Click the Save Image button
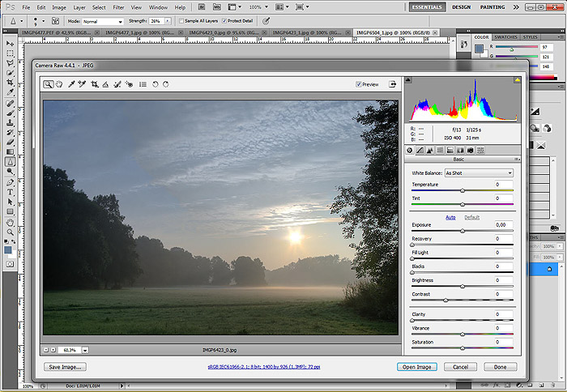Image resolution: width=567 pixels, height=392 pixels. pyautogui.click(x=65, y=367)
